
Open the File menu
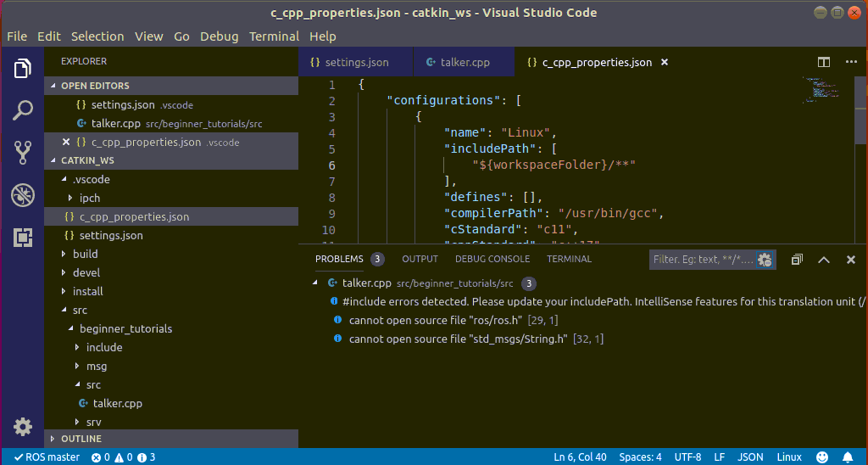[17, 36]
